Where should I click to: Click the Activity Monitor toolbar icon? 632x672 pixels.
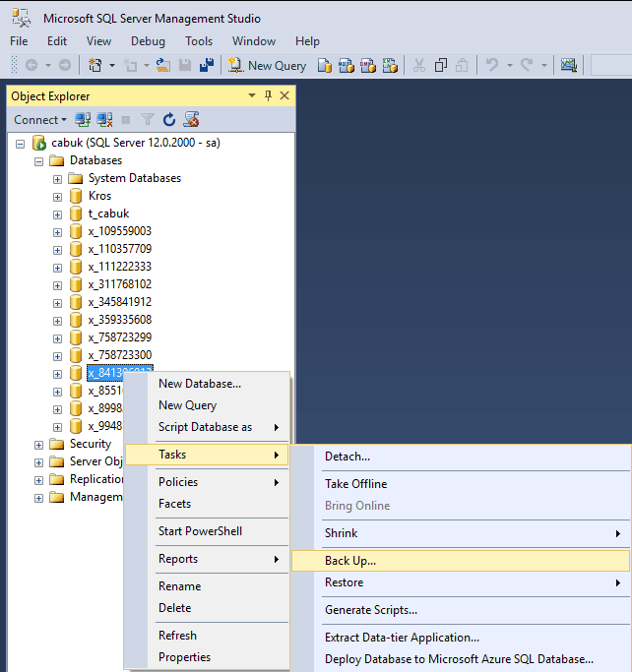coord(568,66)
